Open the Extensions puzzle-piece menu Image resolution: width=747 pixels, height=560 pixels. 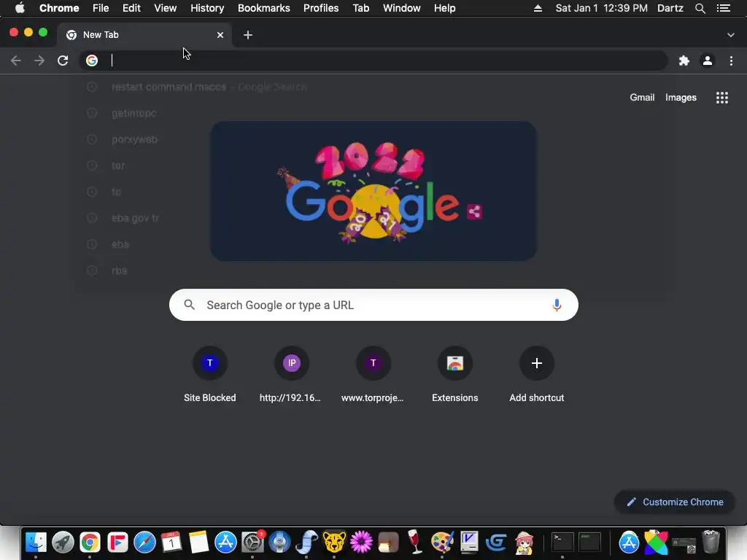684,61
